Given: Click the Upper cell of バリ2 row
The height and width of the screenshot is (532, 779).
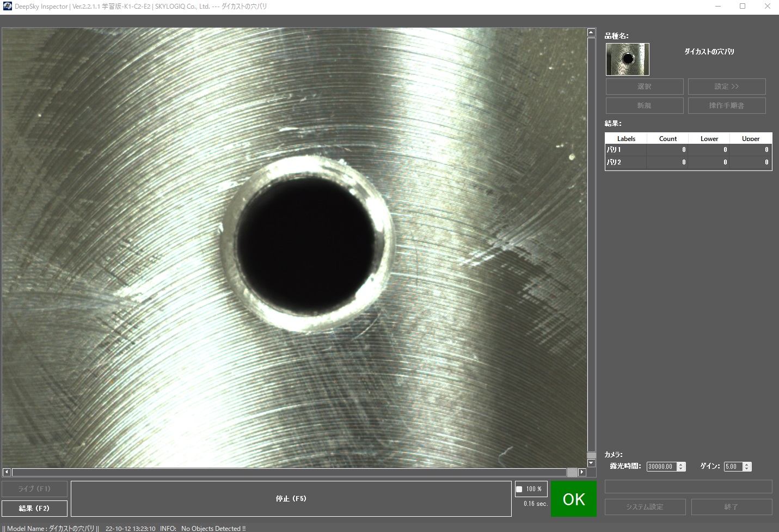Looking at the screenshot, I should (751, 162).
